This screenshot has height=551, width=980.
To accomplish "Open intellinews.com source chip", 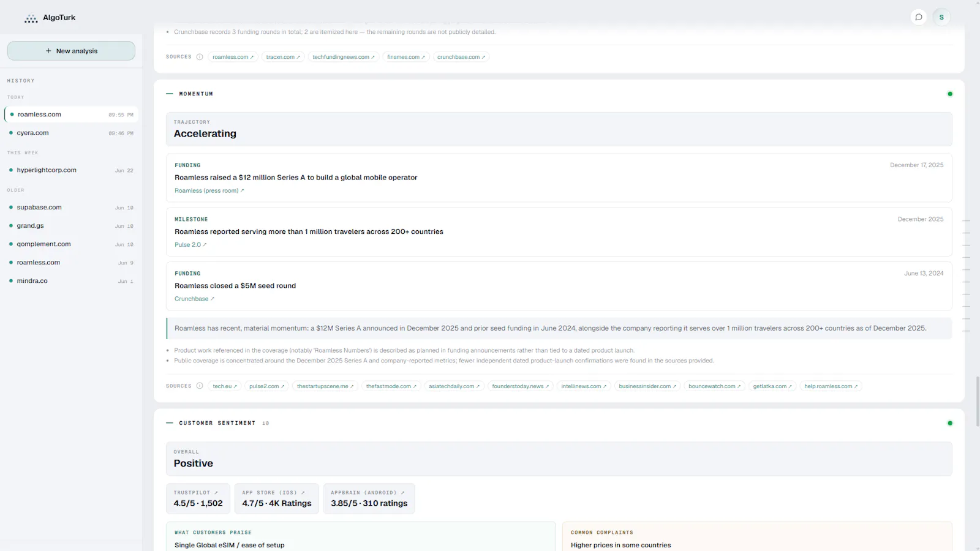I will coord(584,386).
